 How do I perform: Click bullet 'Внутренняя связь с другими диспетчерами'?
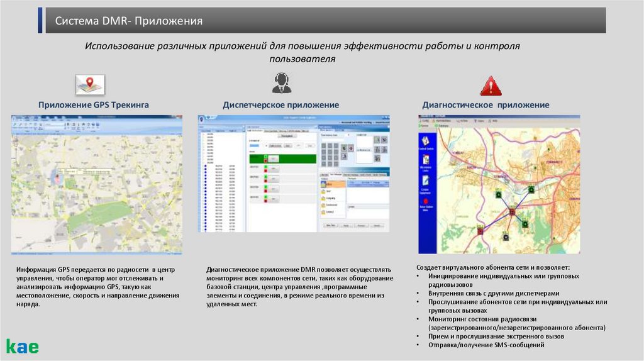click(x=494, y=293)
